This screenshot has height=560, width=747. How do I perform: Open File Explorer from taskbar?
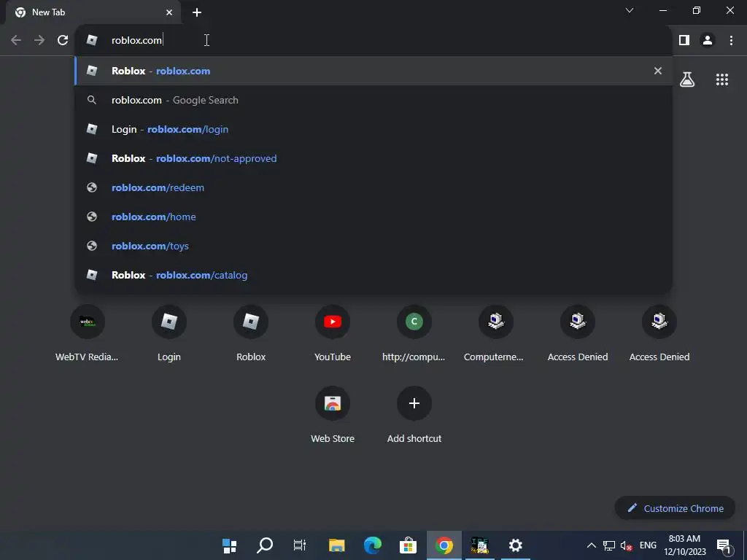point(337,545)
